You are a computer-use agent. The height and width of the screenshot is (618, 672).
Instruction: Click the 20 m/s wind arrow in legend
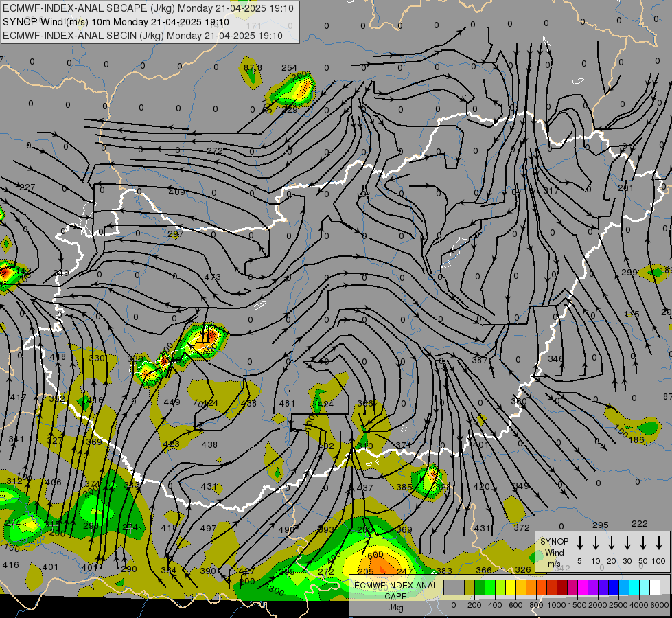pyautogui.click(x=611, y=543)
